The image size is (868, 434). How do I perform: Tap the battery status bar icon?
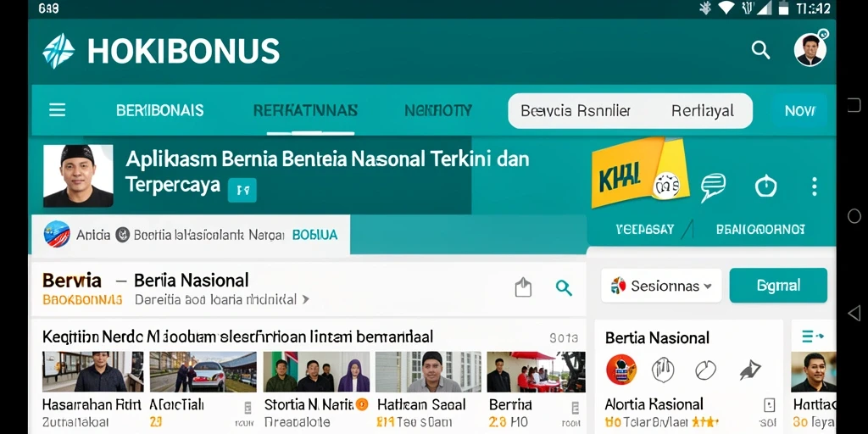(x=783, y=8)
